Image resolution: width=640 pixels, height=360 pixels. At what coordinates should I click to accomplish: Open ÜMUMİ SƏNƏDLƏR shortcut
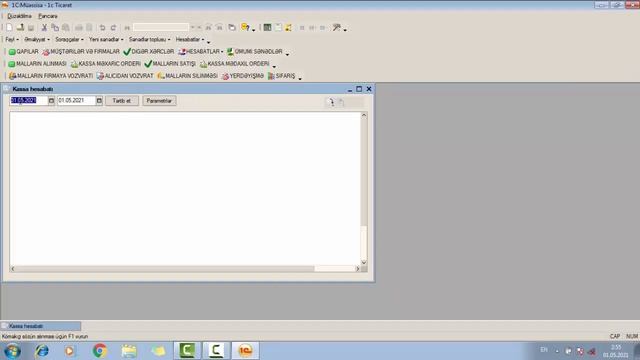pyautogui.click(x=255, y=51)
